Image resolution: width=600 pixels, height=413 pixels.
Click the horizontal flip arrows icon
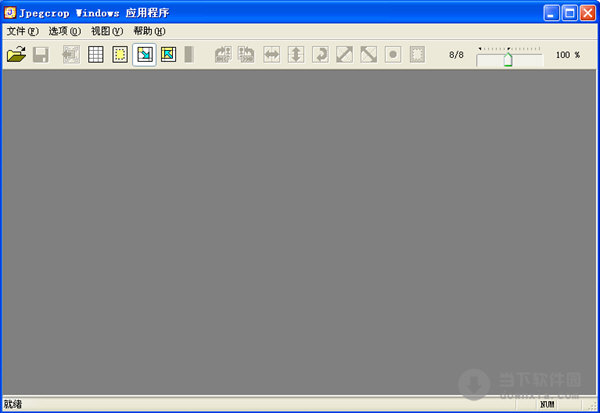pyautogui.click(x=271, y=55)
